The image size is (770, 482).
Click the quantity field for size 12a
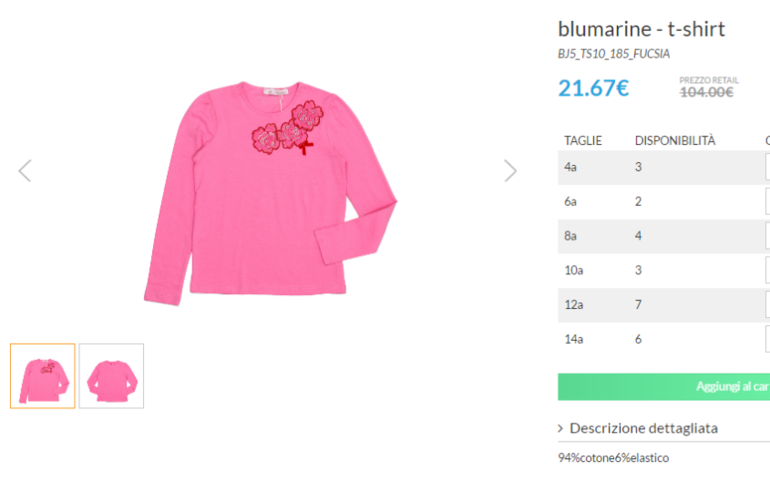[767, 305]
